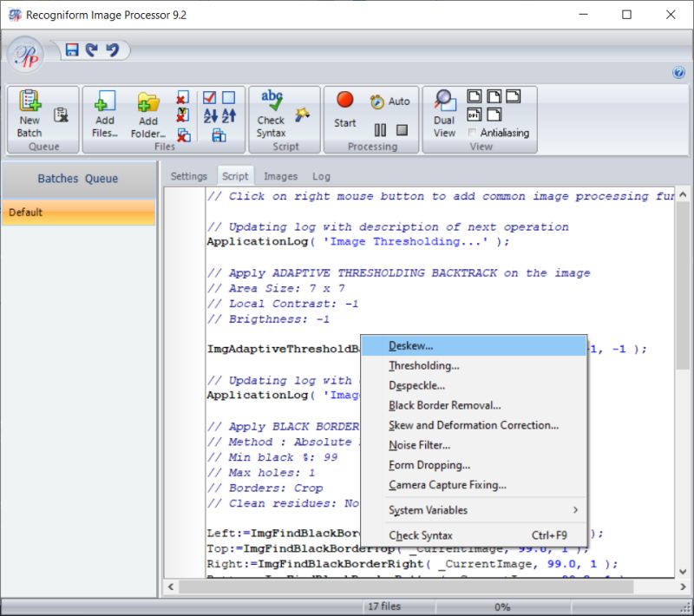Click the last curved arrow in the quick access bar
The width and height of the screenshot is (694, 616).
point(113,49)
